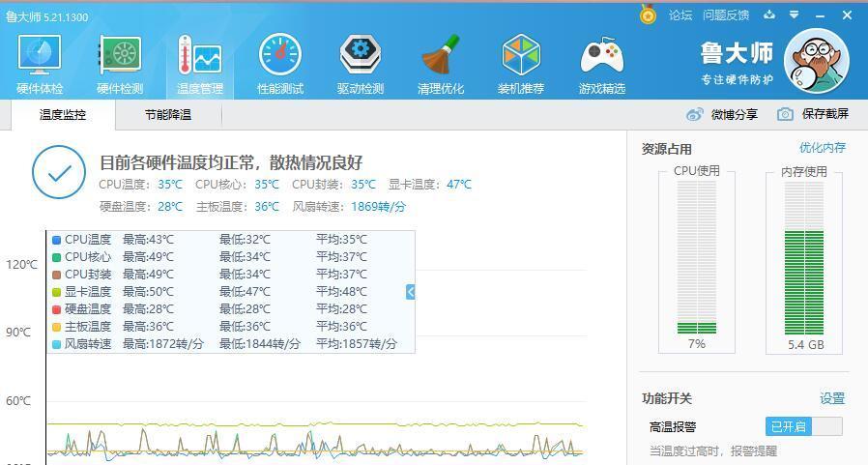
Task: Open the 论坛 forum link
Action: coord(680,15)
